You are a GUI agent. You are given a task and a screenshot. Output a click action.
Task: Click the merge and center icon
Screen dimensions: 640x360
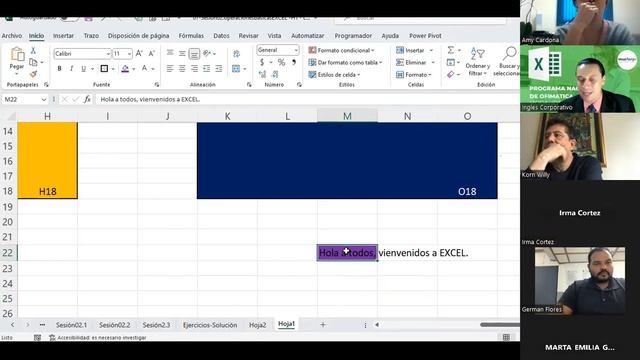pos(236,69)
